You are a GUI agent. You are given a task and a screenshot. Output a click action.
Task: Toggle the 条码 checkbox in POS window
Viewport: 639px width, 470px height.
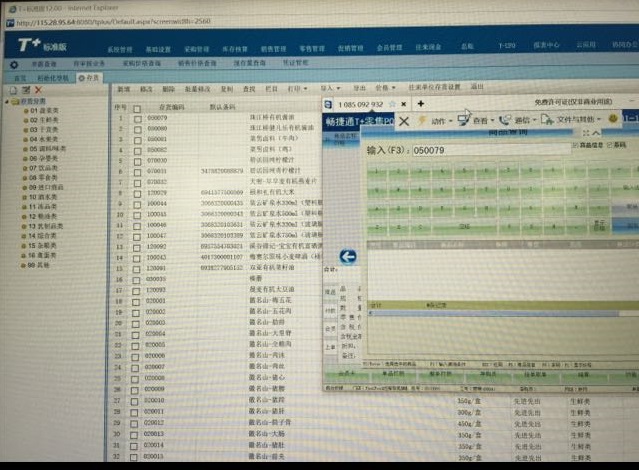click(610, 145)
